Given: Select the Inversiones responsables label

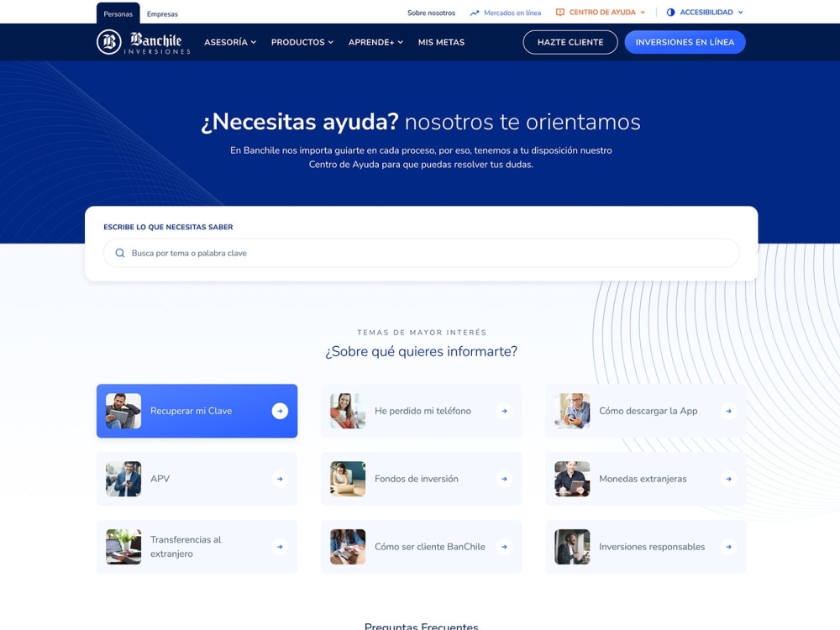Looking at the screenshot, I should (652, 547).
